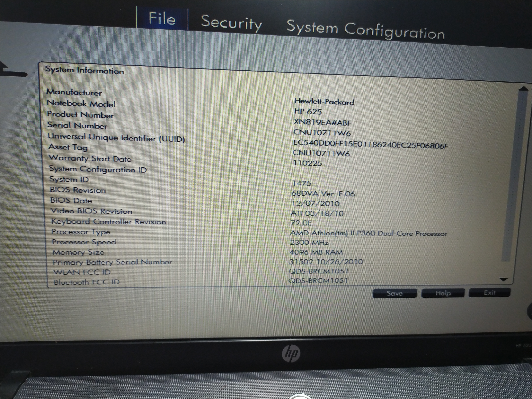
Task: Select the Hewlett-Packard value
Action: point(324,102)
